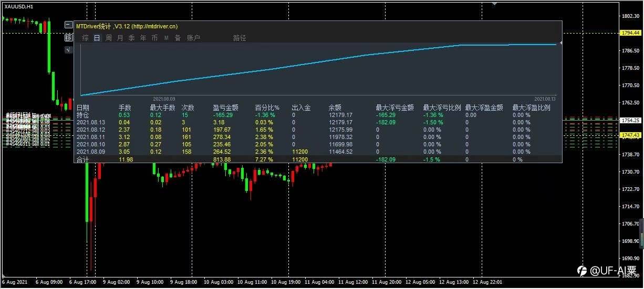Select the 2021.08.09 row

click(x=318, y=152)
